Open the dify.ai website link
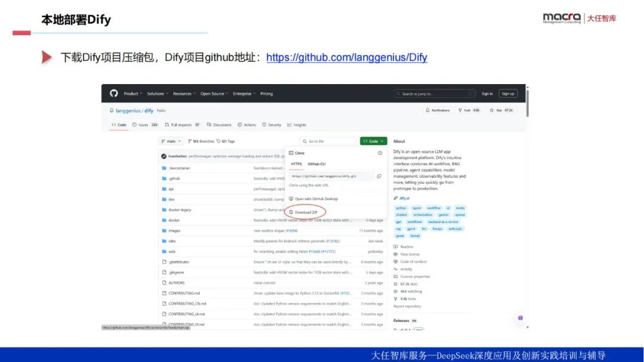This screenshot has width=644, height=362. (404, 199)
